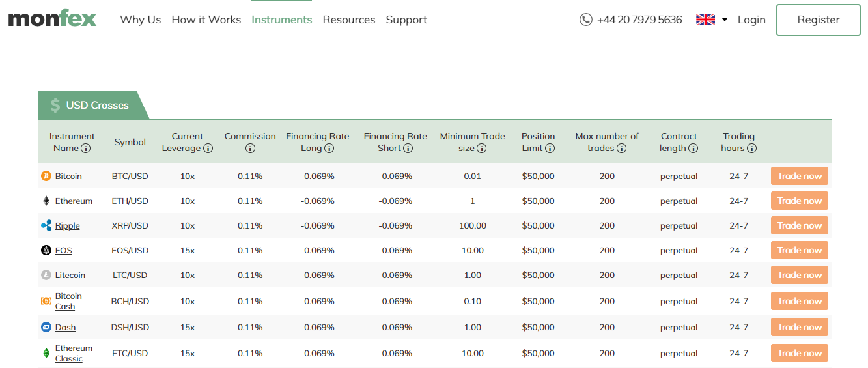
Task: Click the phone icon beside number
Action: pos(586,20)
